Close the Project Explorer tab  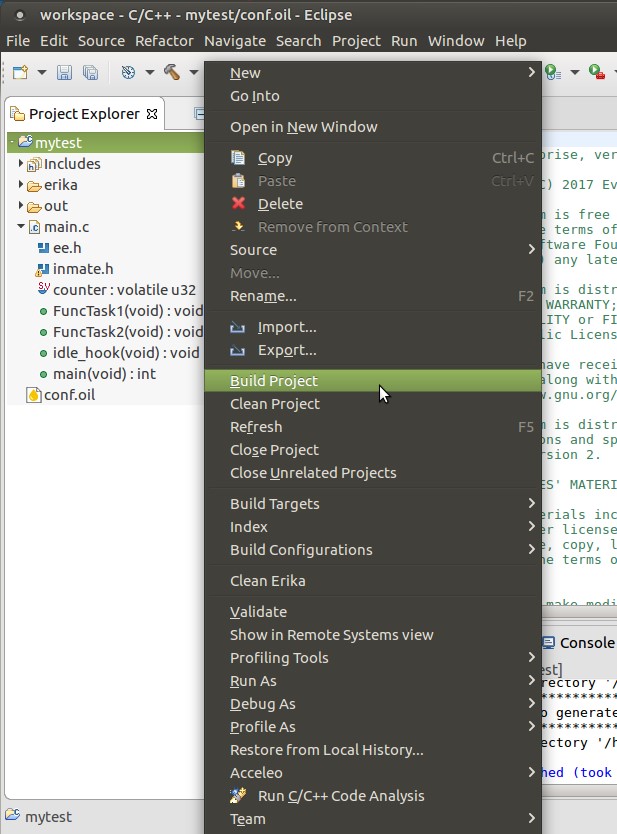(x=152, y=114)
